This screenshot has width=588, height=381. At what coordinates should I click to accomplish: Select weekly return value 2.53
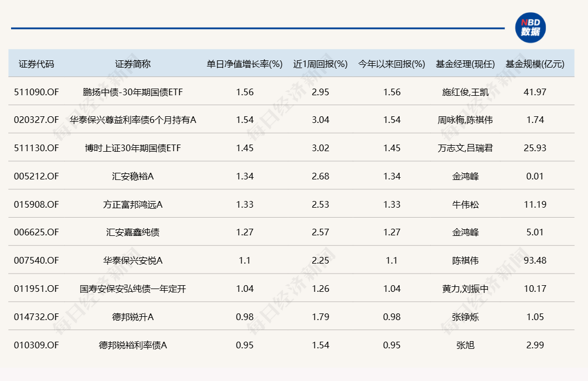(x=320, y=204)
